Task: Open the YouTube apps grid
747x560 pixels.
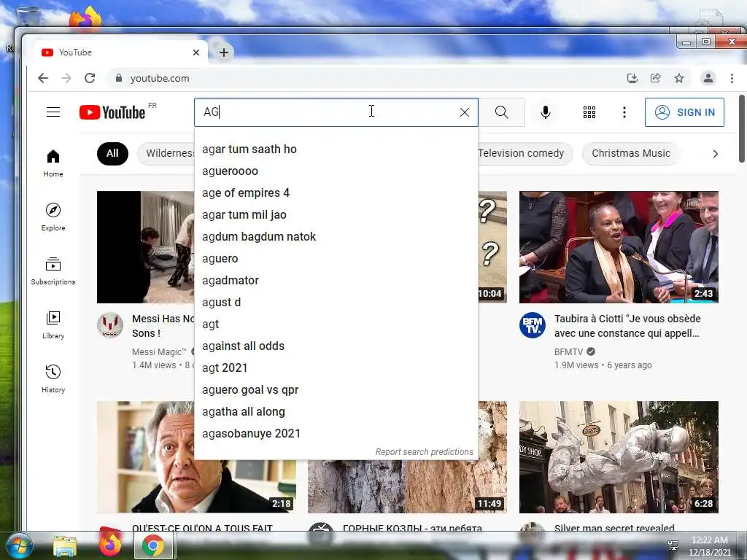Action: tap(589, 112)
